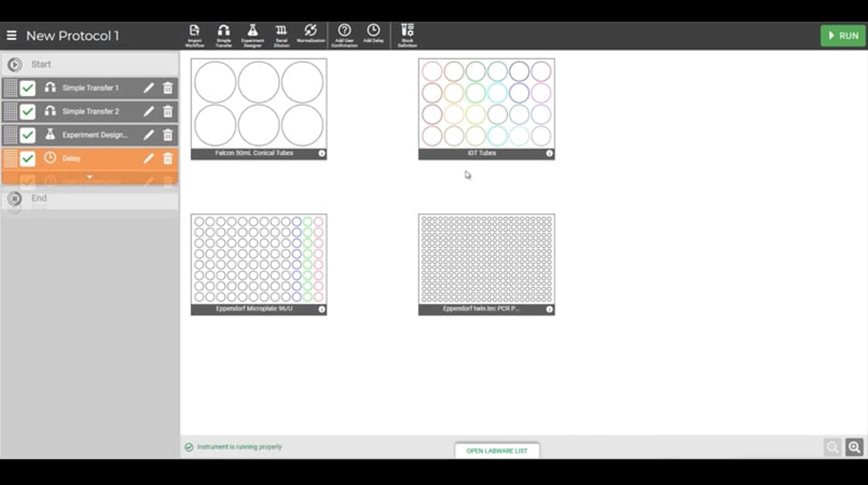The width and height of the screenshot is (868, 485).
Task: Open the hamburger main menu
Action: (x=12, y=35)
